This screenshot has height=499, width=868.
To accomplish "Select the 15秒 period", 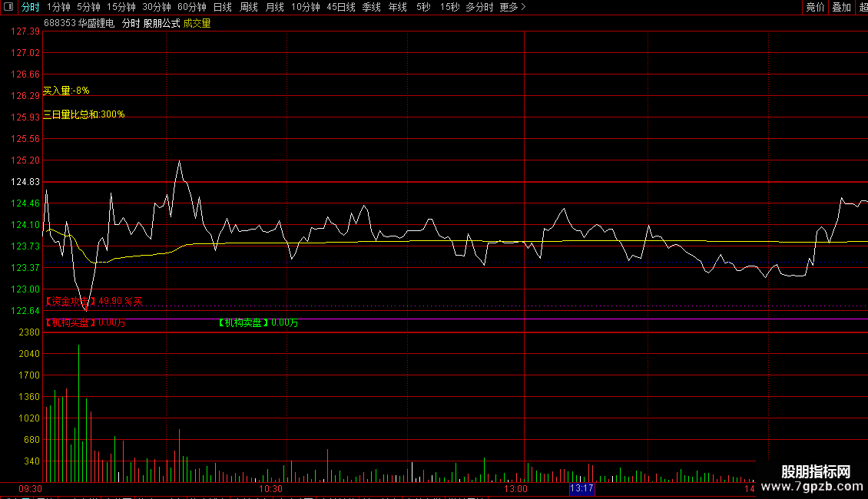I will tap(449, 7).
